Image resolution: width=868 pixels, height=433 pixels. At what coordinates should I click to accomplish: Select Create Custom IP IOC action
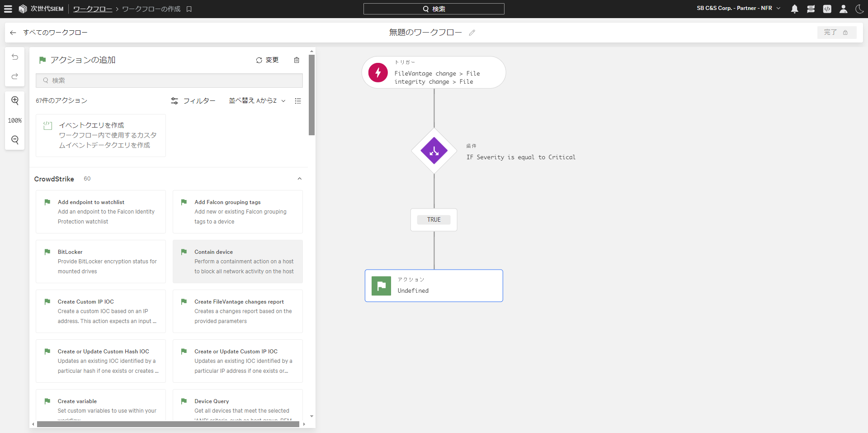(101, 311)
